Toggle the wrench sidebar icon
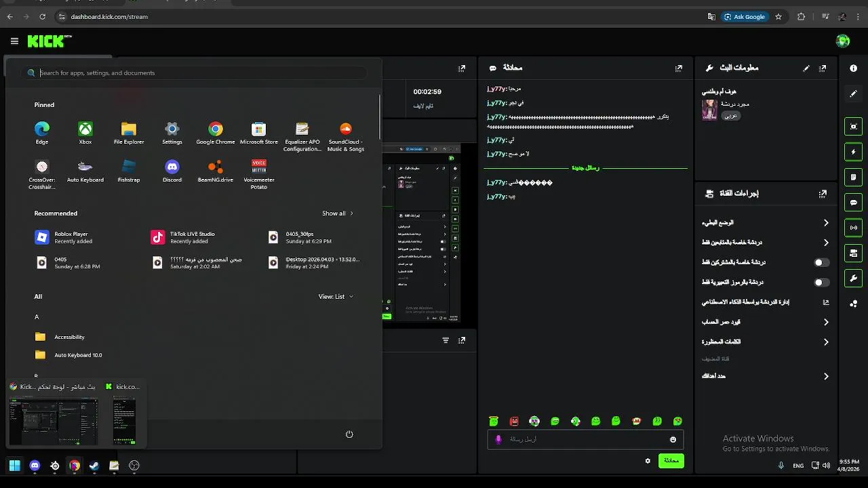This screenshot has height=488, width=868. 853,279
